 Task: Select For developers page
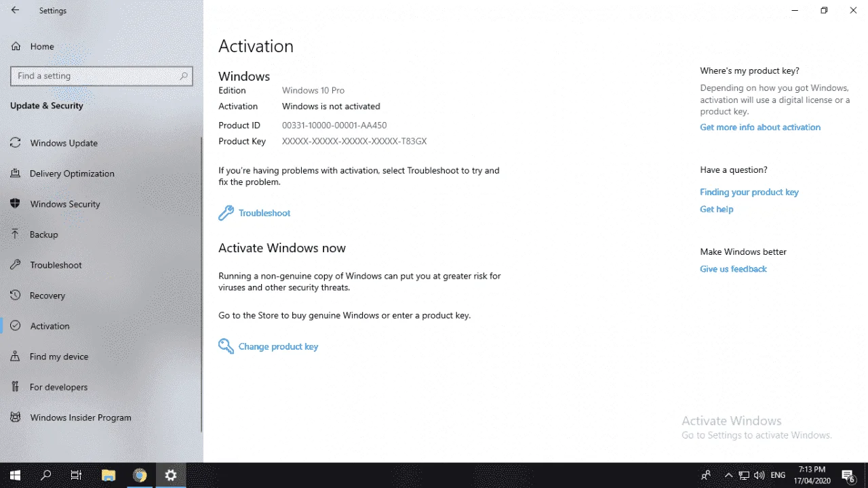pyautogui.click(x=58, y=387)
